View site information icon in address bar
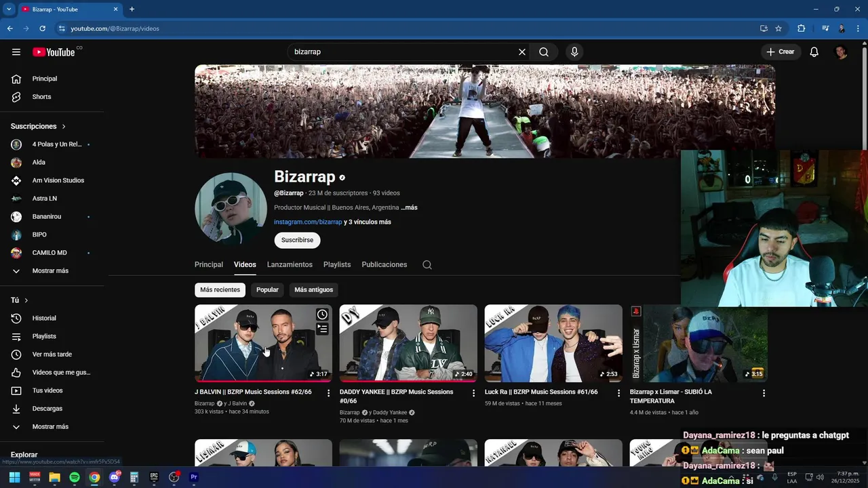868x488 pixels. [x=62, y=28]
